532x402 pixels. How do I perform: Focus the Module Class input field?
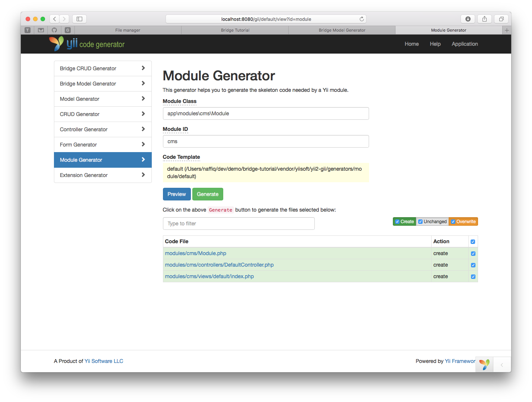pyautogui.click(x=266, y=113)
